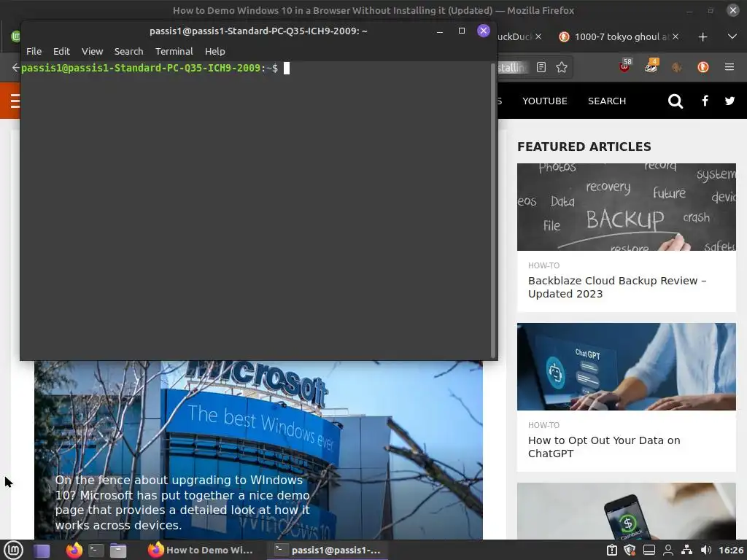Click the terminal vertical scrollbar
The width and height of the screenshot is (747, 560).
pyautogui.click(x=493, y=210)
